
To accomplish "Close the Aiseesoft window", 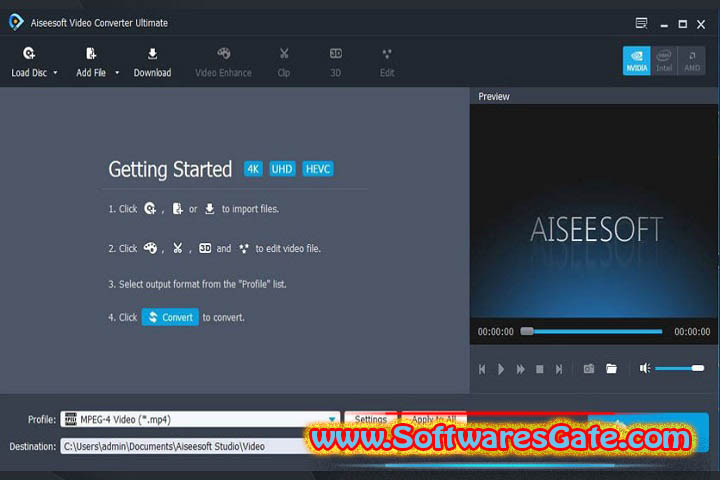I will coord(701,24).
